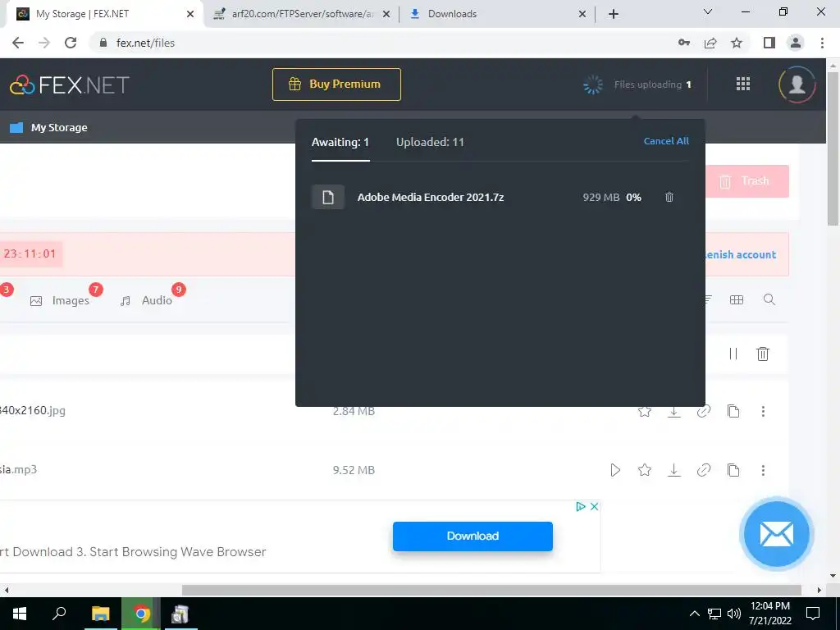The width and height of the screenshot is (840, 630).
Task: Open the volume control in the tray
Action: 734,614
